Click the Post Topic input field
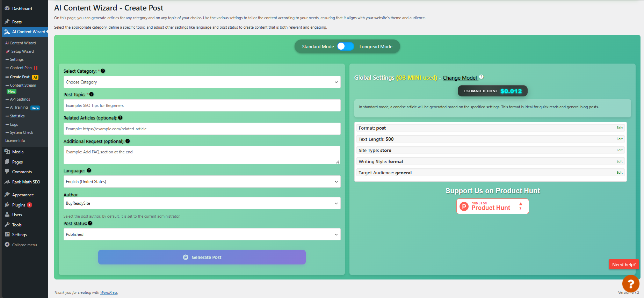The width and height of the screenshot is (644, 298). tap(202, 106)
